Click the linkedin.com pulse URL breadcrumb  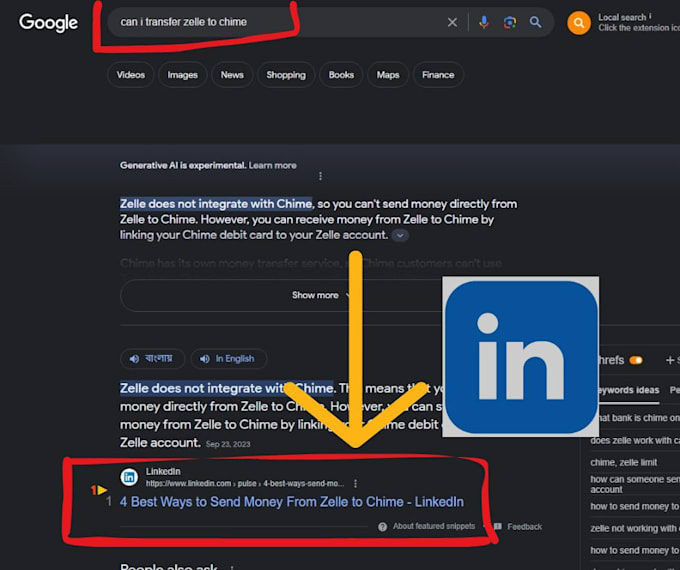point(245,483)
